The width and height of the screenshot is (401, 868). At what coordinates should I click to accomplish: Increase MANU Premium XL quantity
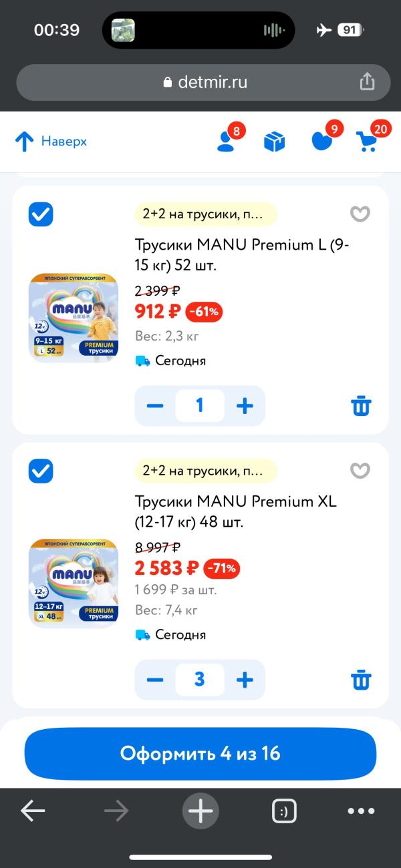tap(245, 680)
